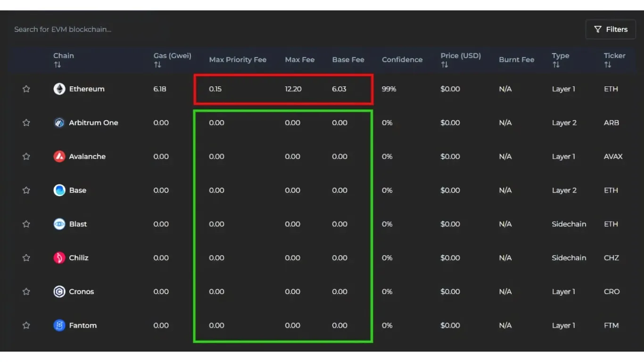Select Ethereum gas value 6.18
The image size is (644, 362).
(160, 89)
